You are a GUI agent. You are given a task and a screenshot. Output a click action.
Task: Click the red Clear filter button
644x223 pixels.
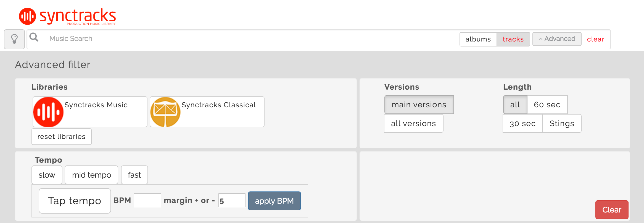pos(612,210)
